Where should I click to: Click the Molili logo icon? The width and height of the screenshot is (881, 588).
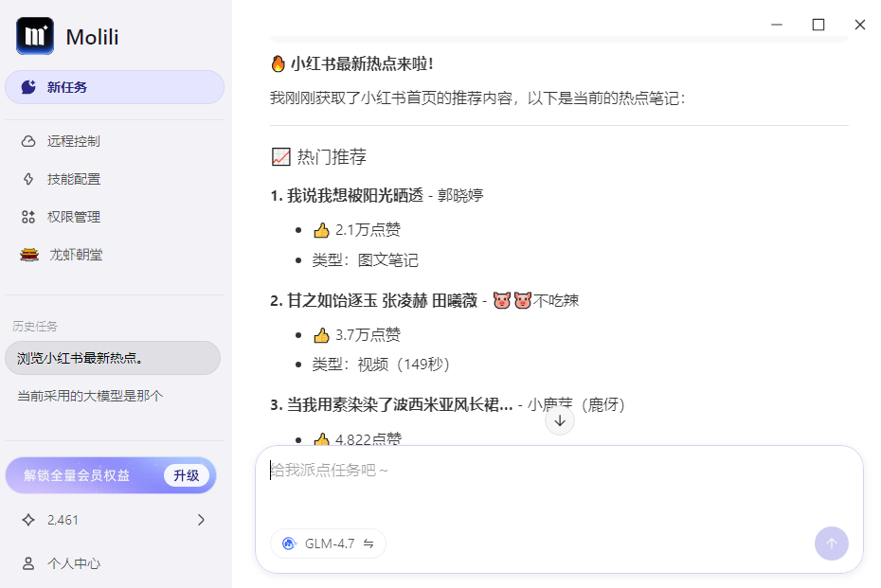tap(35, 36)
